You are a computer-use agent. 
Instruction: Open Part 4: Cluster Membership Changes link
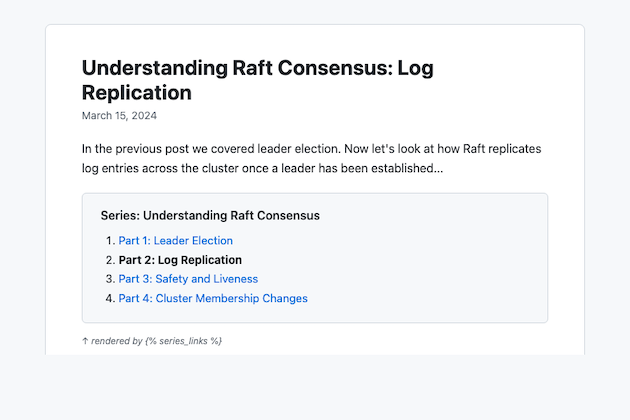click(213, 298)
